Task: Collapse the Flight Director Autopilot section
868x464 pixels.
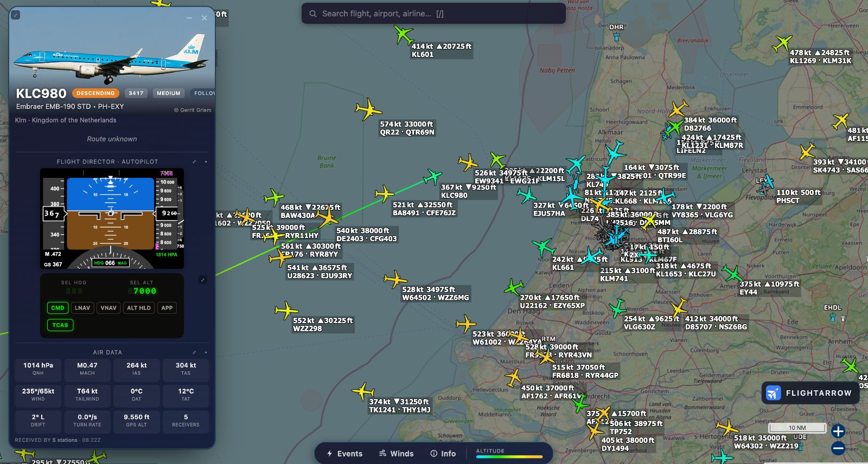Action: pos(206,162)
